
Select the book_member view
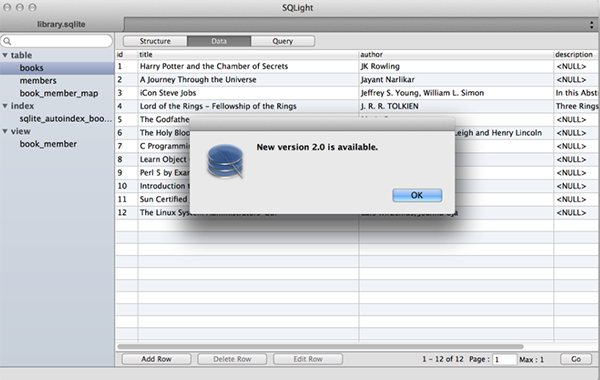tap(48, 144)
